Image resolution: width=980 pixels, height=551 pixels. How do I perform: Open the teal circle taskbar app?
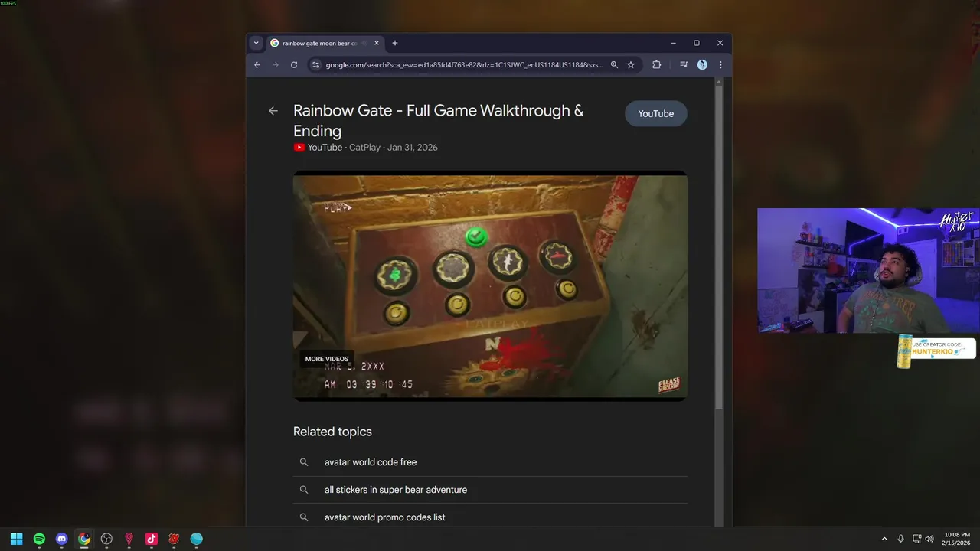[197, 539]
